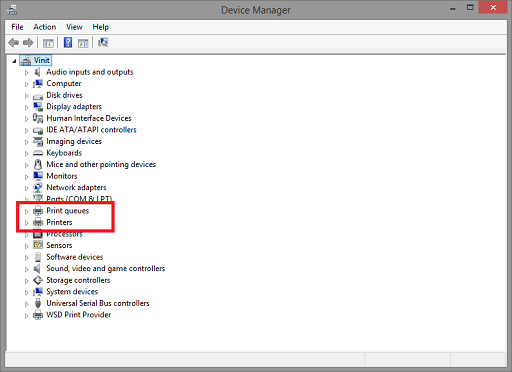The image size is (512, 372).
Task: Select the Imaging devices label
Action: pyautogui.click(x=74, y=141)
